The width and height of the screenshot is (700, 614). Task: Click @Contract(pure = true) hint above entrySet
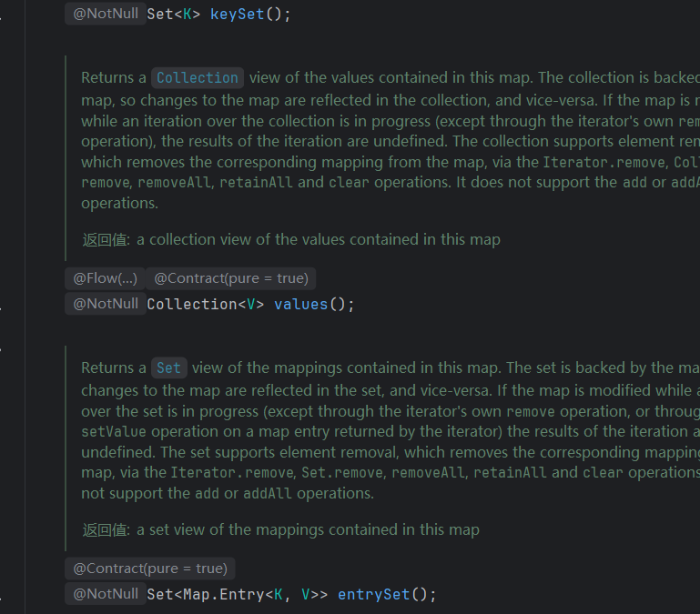(x=150, y=569)
